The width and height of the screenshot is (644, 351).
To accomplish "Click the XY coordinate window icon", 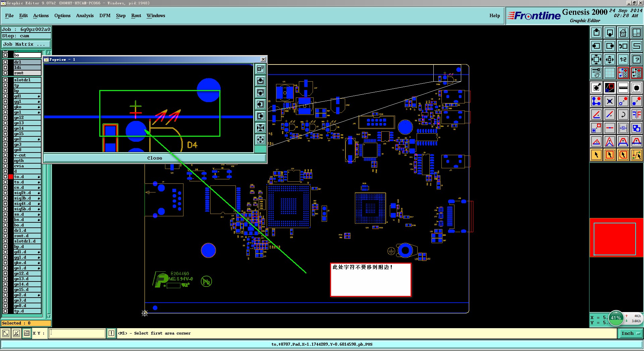I will (636, 33).
